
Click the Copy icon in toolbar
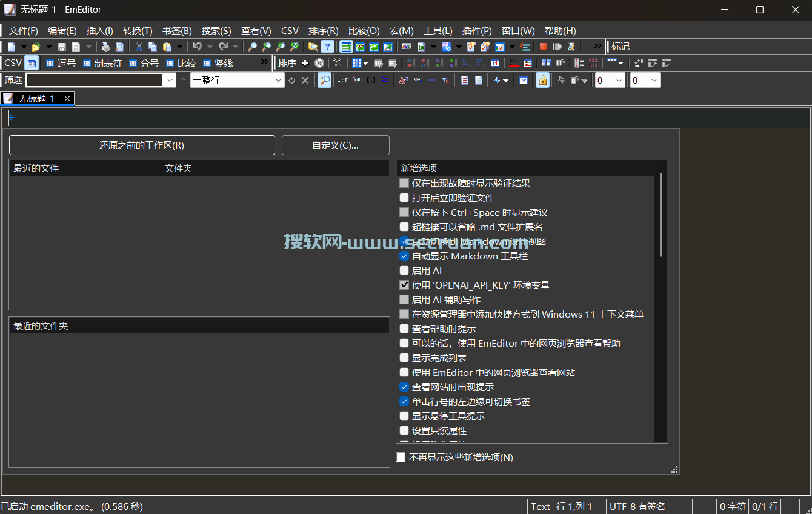pyautogui.click(x=153, y=47)
